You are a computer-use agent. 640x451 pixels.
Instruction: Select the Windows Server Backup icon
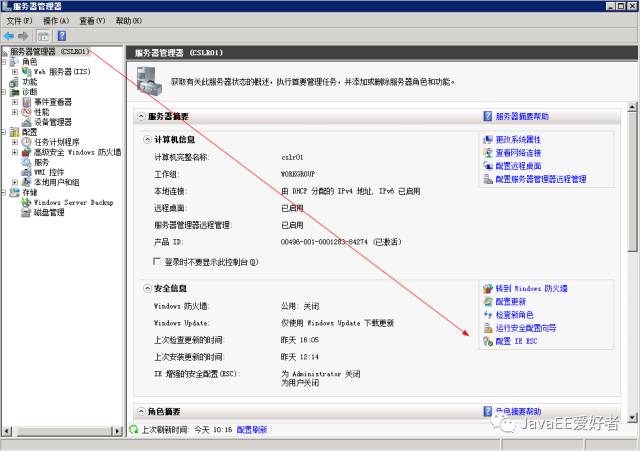click(x=27, y=202)
